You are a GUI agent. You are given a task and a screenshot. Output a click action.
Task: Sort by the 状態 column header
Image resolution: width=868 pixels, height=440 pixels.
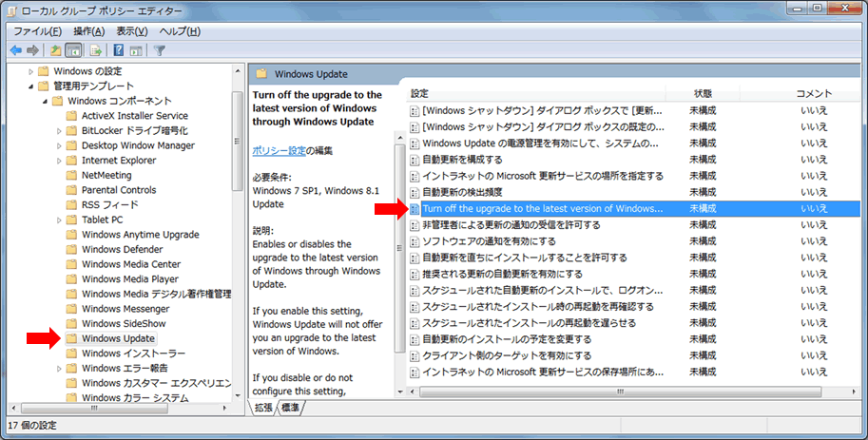click(703, 93)
